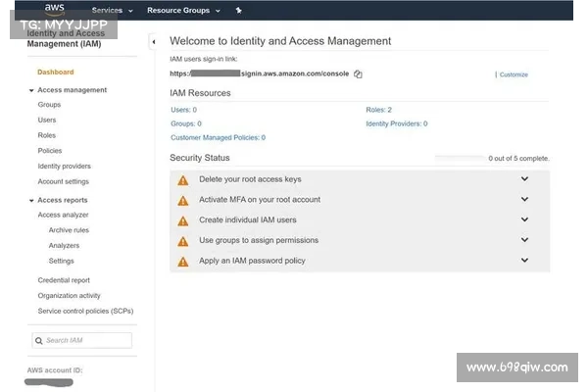588x392 pixels.
Task: Click 'Apply an IAM password policy' text
Action: click(252, 261)
